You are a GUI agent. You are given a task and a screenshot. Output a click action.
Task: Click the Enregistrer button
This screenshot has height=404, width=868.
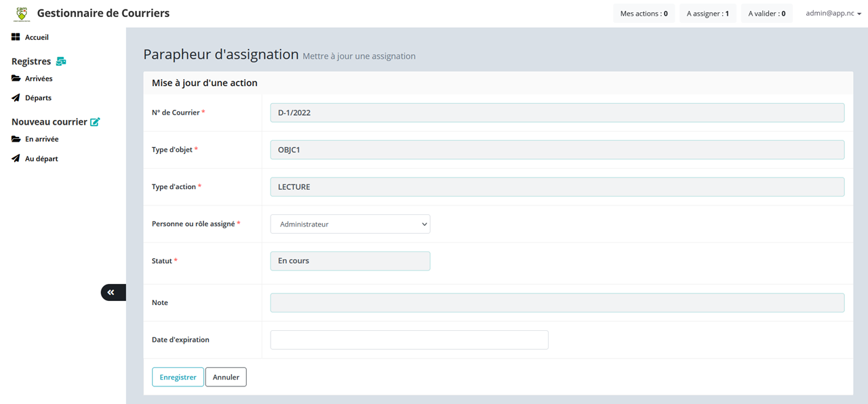[x=178, y=377]
